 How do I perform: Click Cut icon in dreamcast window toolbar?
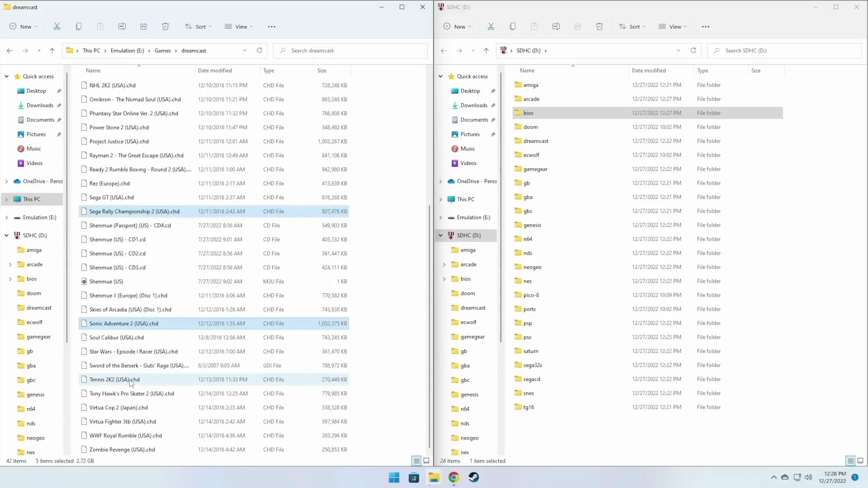(x=57, y=26)
